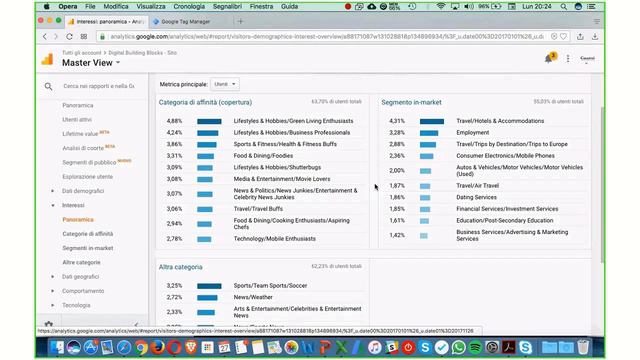640x360 pixels.
Task: Click the Time Machine clock icon in menu bar
Action: tap(412, 7)
